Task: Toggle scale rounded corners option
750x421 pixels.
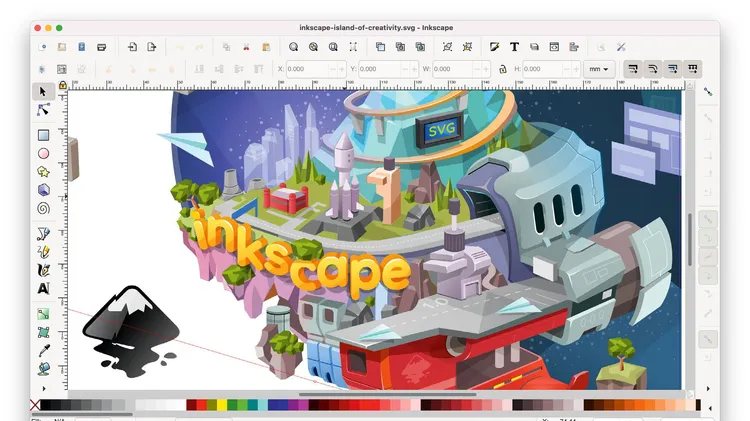Action: click(x=652, y=69)
